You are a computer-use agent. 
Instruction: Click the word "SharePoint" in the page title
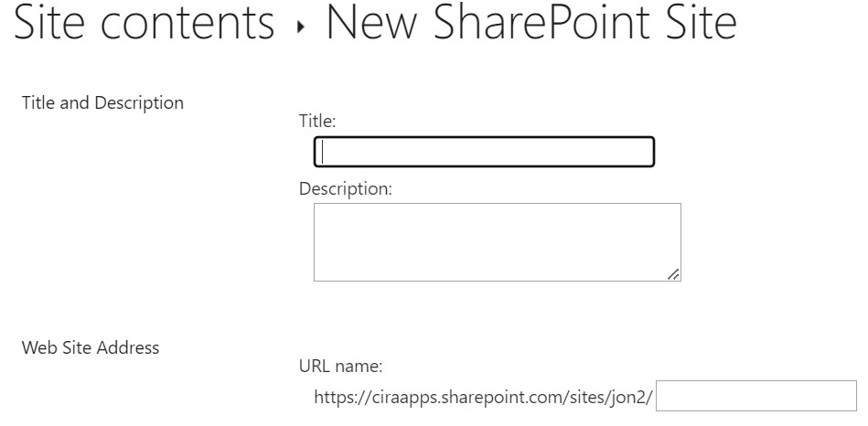(x=532, y=24)
